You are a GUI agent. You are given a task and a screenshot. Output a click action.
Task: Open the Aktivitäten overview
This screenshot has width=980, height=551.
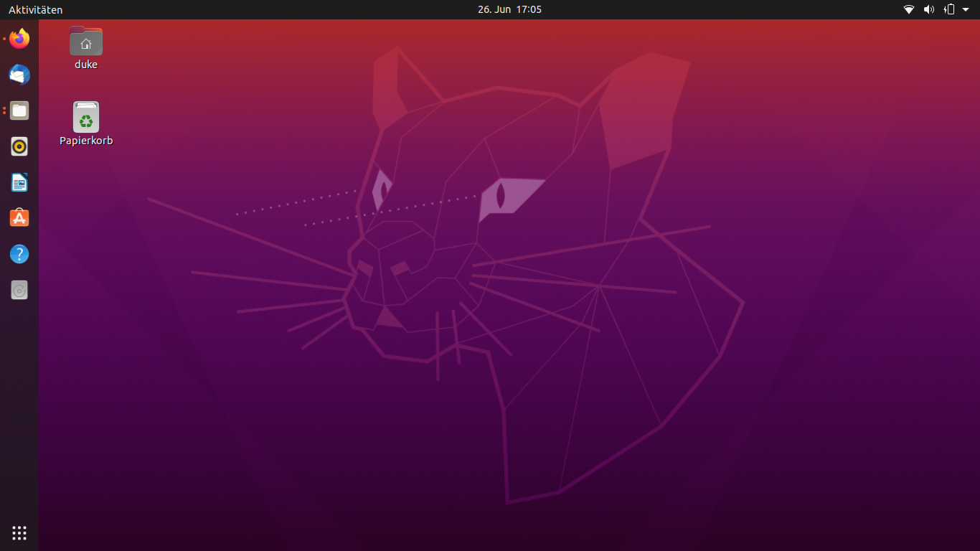[36, 10]
